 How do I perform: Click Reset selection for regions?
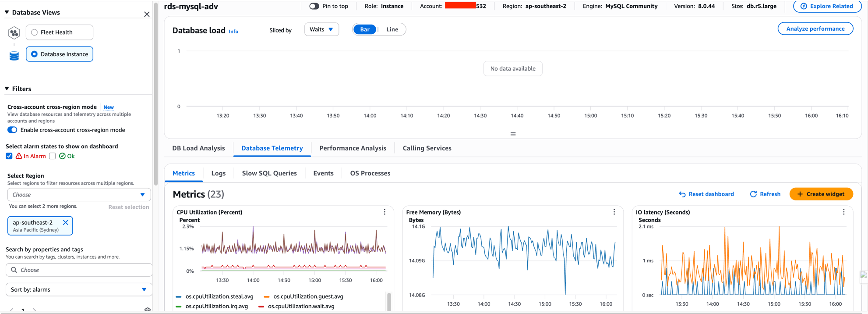[x=129, y=207]
